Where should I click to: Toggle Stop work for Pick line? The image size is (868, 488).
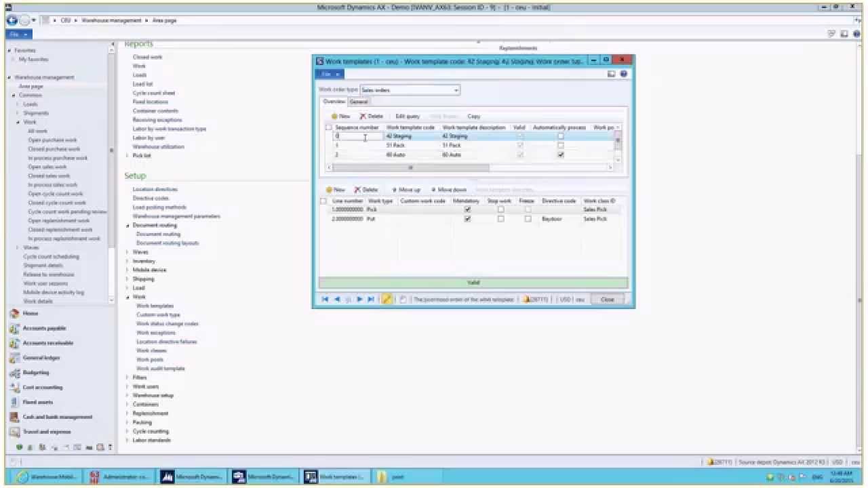click(500, 209)
